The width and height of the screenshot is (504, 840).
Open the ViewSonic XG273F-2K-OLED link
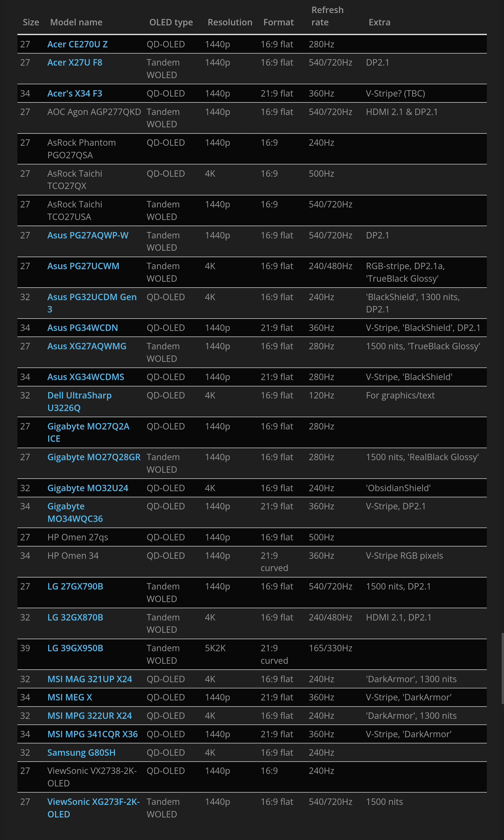click(93, 802)
